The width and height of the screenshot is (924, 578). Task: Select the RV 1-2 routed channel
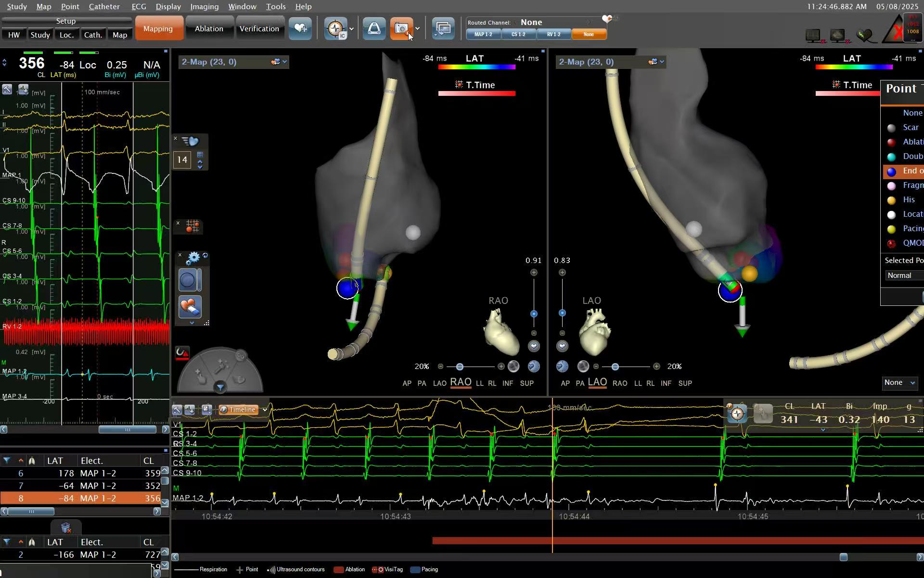pos(553,34)
